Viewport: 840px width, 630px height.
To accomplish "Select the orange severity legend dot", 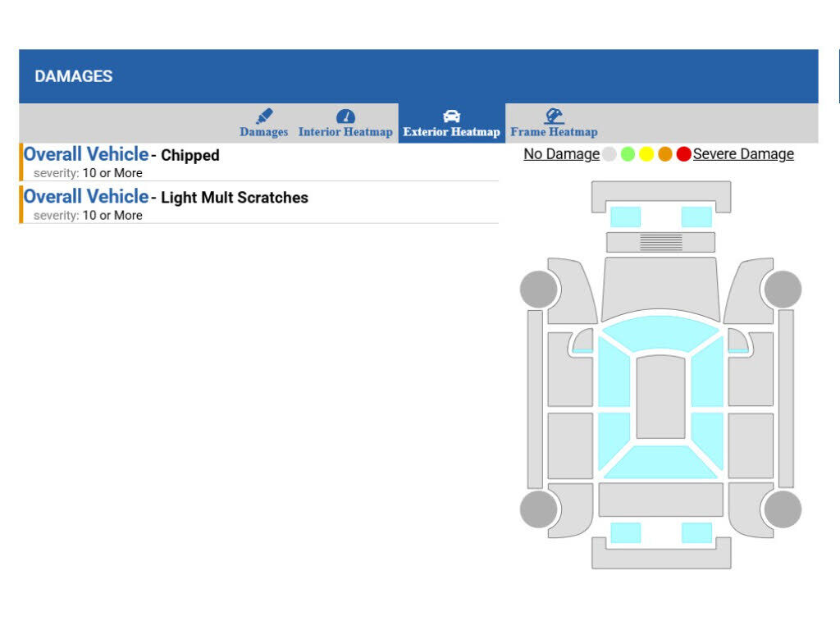I will point(664,154).
